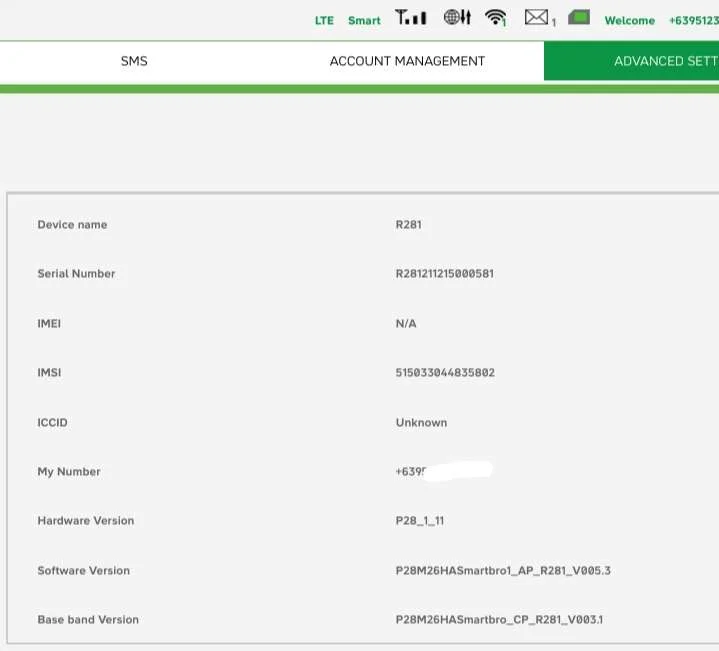Click the ICCID label

[52, 422]
